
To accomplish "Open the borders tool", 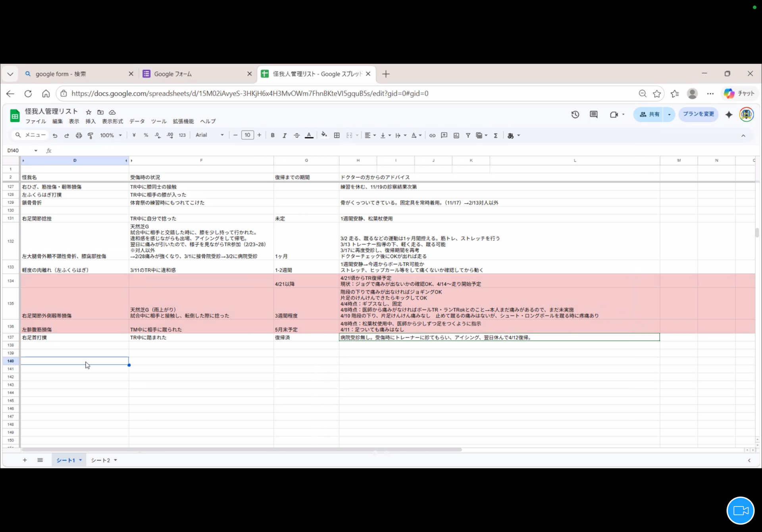I will click(337, 135).
